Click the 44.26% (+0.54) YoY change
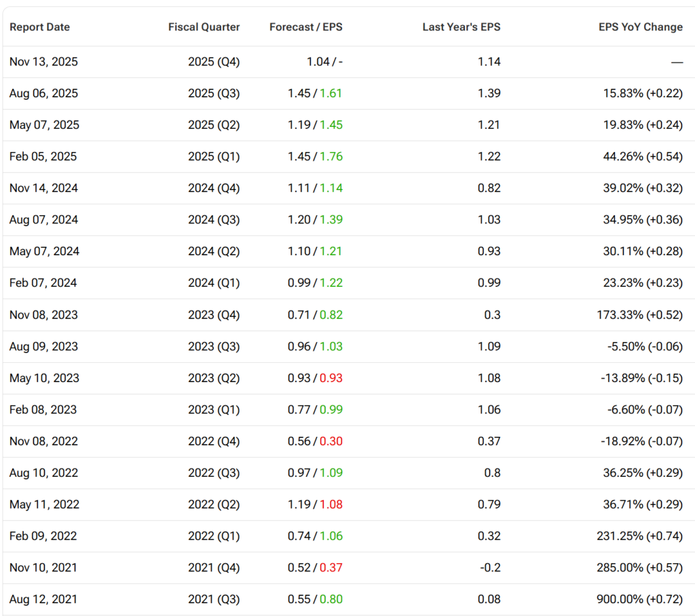The height and width of the screenshot is (616, 695). pos(641,157)
